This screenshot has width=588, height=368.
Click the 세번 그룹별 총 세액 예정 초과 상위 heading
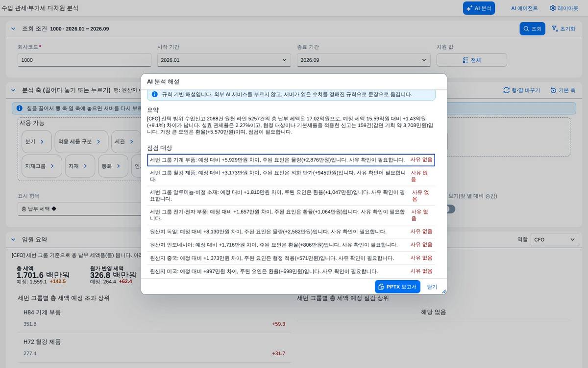(x=64, y=298)
